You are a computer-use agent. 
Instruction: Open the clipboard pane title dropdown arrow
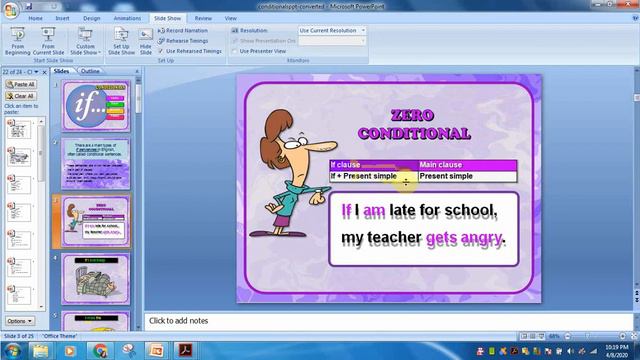pyautogui.click(x=37, y=72)
